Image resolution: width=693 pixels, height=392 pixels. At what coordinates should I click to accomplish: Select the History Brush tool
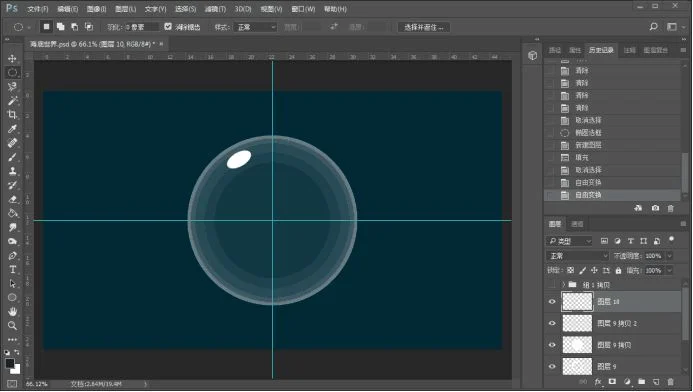pos(12,185)
